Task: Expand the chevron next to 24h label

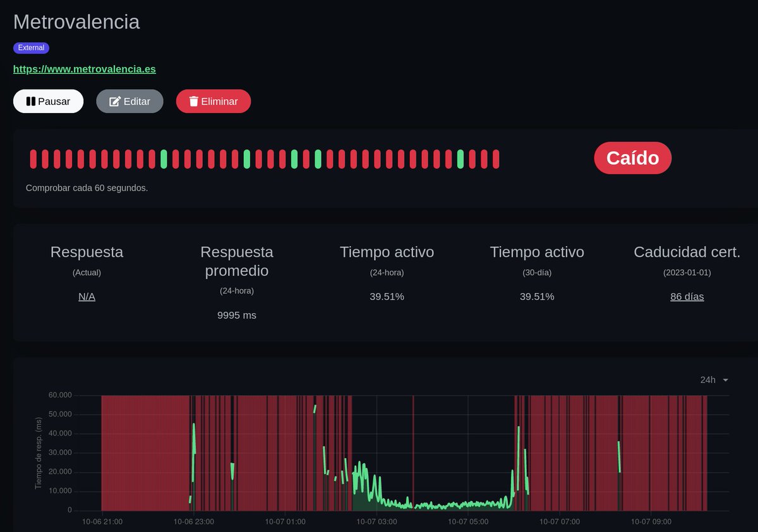Action: [725, 380]
